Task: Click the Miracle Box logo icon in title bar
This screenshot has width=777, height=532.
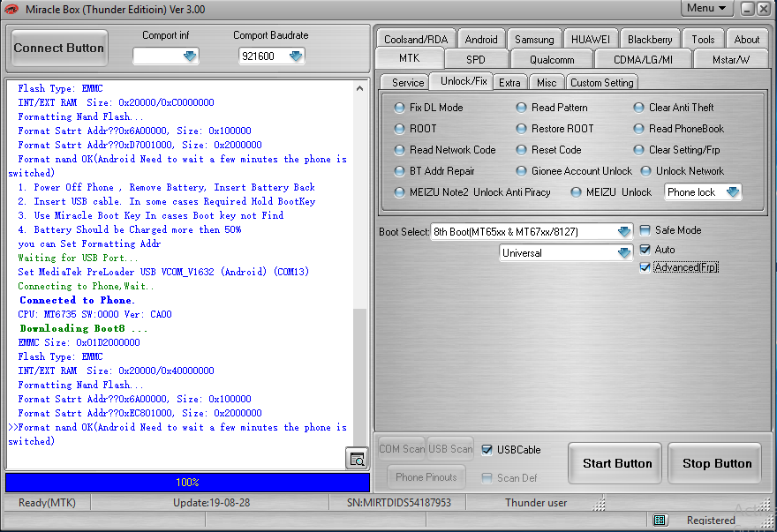Action: pyautogui.click(x=11, y=9)
